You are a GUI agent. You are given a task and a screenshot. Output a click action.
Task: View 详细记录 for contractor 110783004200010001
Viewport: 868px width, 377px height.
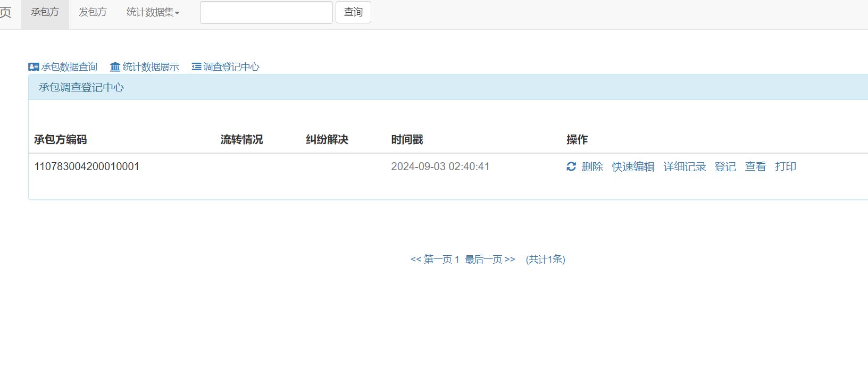pos(685,166)
